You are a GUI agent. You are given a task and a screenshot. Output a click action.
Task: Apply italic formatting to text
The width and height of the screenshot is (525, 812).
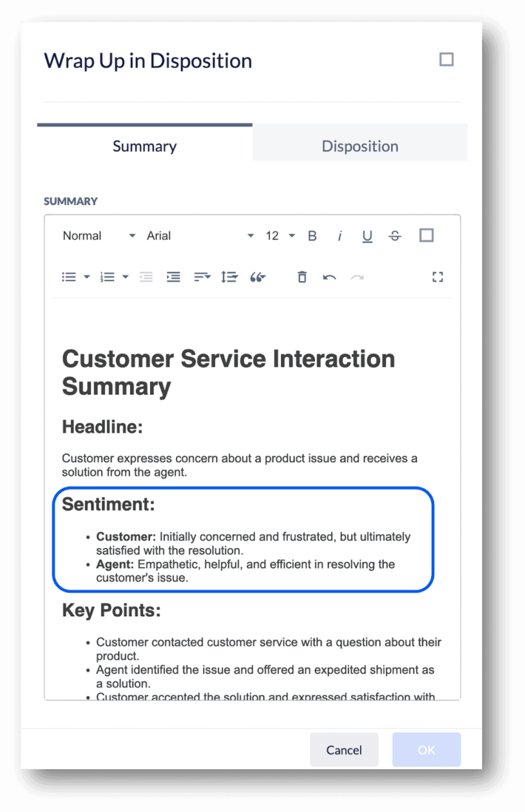coord(339,236)
